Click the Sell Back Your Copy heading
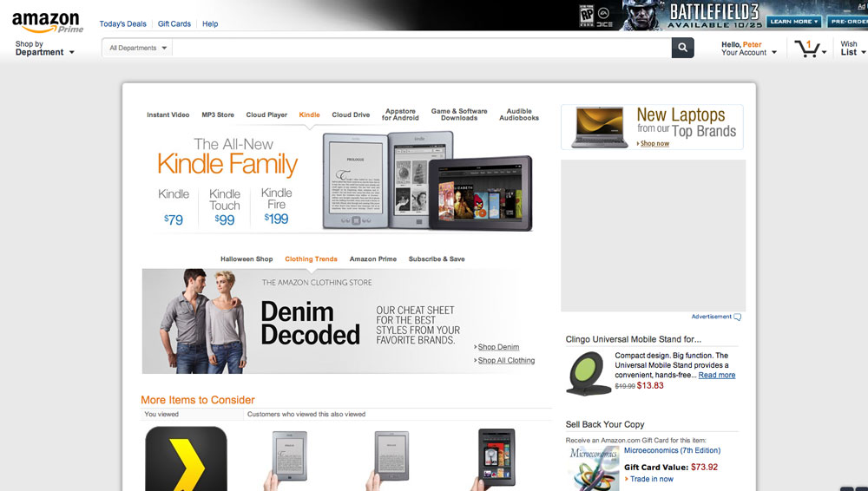The width and height of the screenshot is (868, 491). [604, 424]
